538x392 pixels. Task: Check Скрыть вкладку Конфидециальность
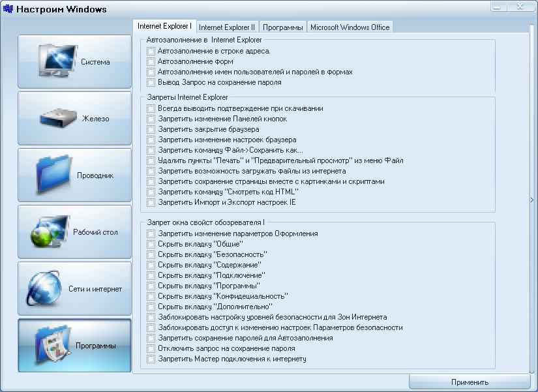point(151,296)
